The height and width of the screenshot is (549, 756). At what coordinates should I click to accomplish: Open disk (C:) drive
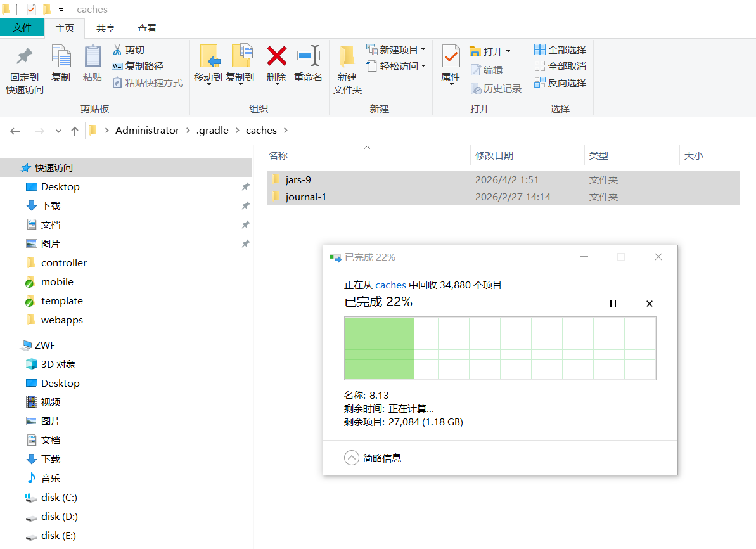point(59,498)
